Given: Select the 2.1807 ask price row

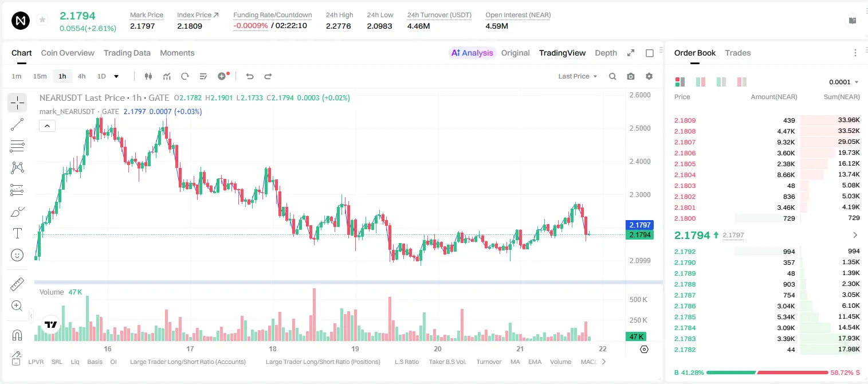Looking at the screenshot, I should [x=767, y=142].
